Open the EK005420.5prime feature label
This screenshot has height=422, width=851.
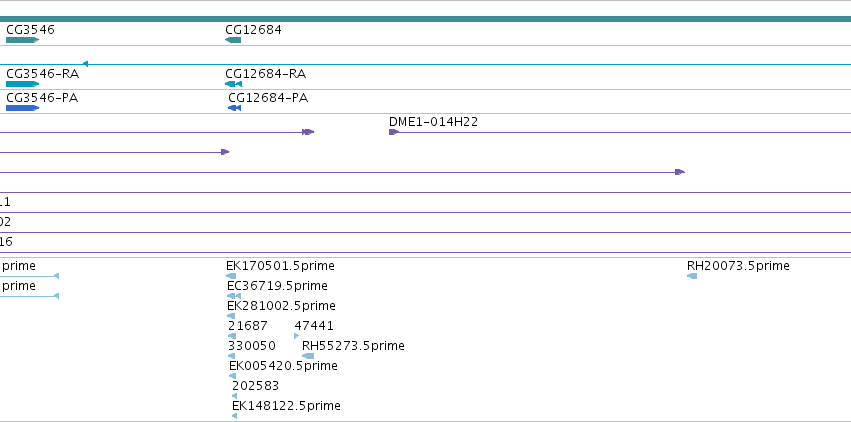point(283,366)
